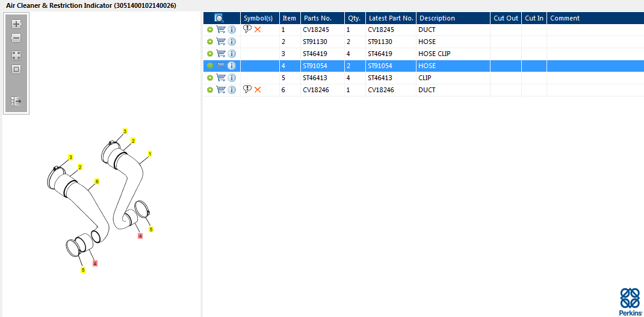644x317 pixels.
Task: Select the HOSE CLIP description cell
Action: [453, 54]
